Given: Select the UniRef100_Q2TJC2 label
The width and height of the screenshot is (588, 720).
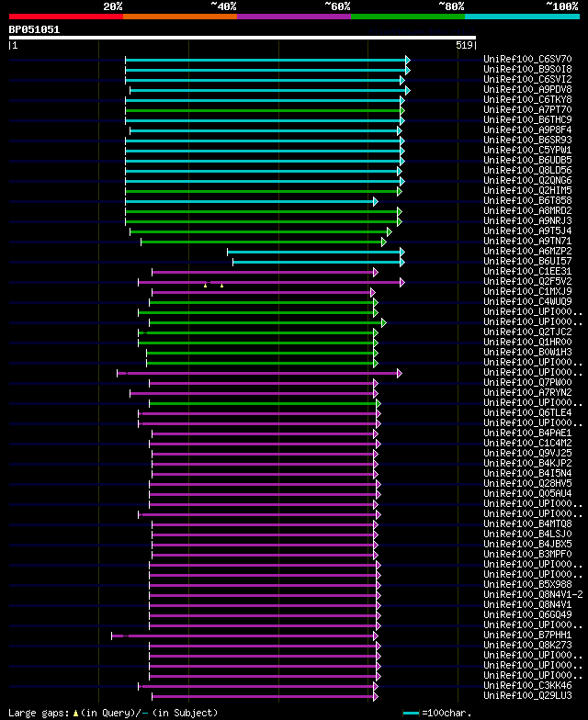Looking at the screenshot, I should click(x=527, y=332).
